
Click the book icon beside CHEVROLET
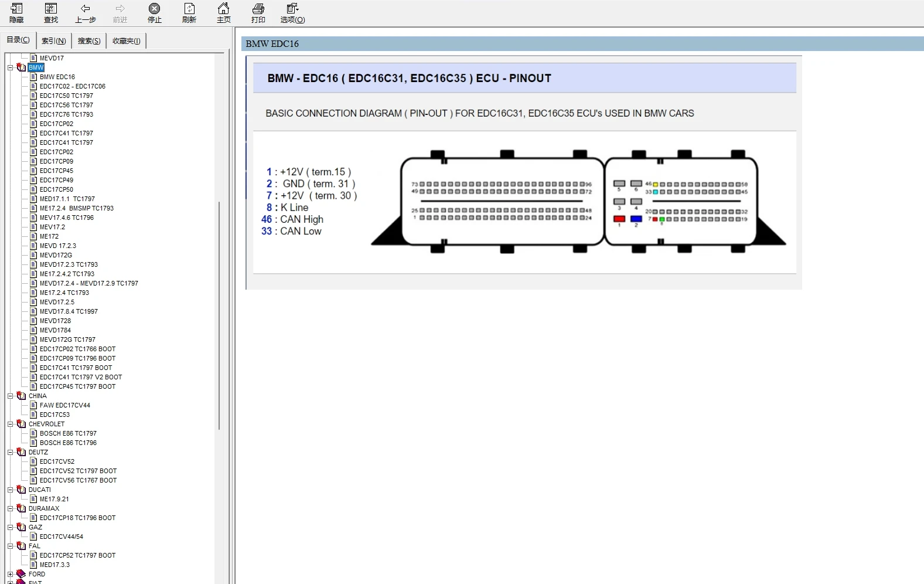21,424
